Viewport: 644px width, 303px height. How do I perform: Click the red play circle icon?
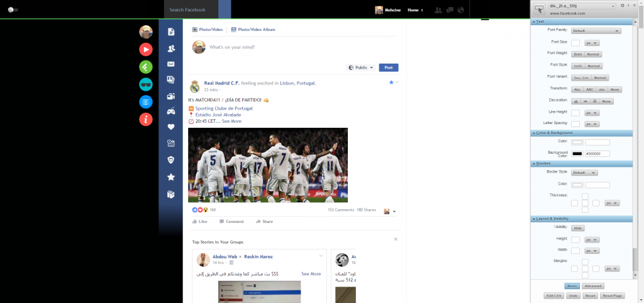[x=146, y=49]
